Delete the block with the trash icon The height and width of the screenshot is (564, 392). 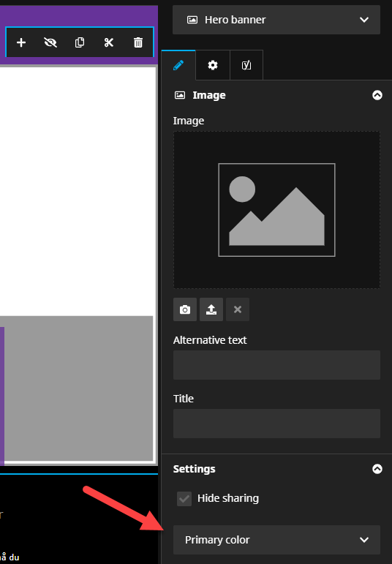[x=138, y=42]
